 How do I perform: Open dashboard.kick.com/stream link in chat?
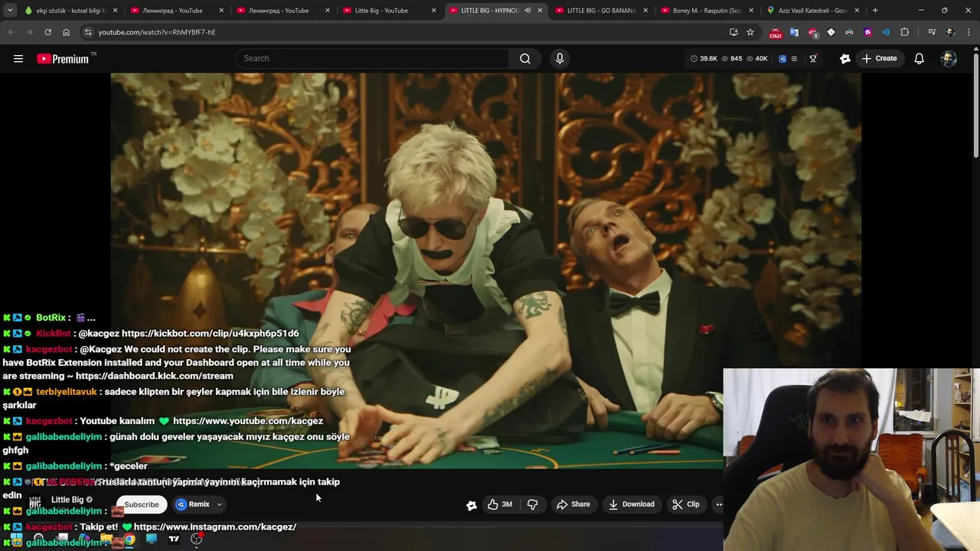(155, 376)
